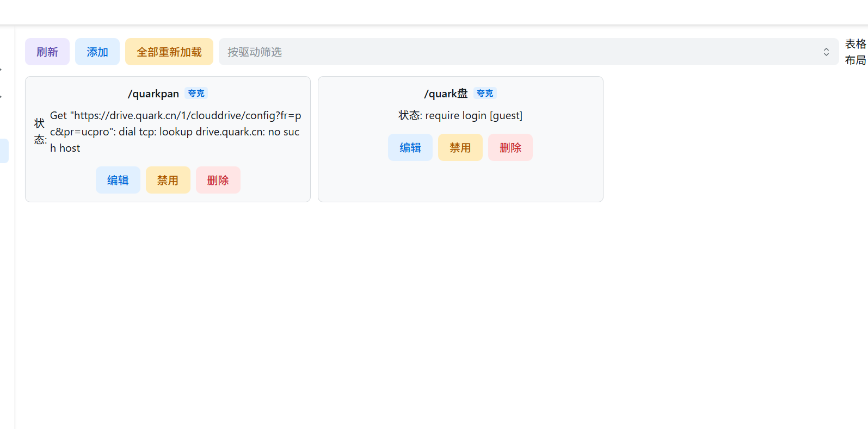Click the 添加 add storage button
Viewport: 868px width, 429px height.
(x=97, y=52)
